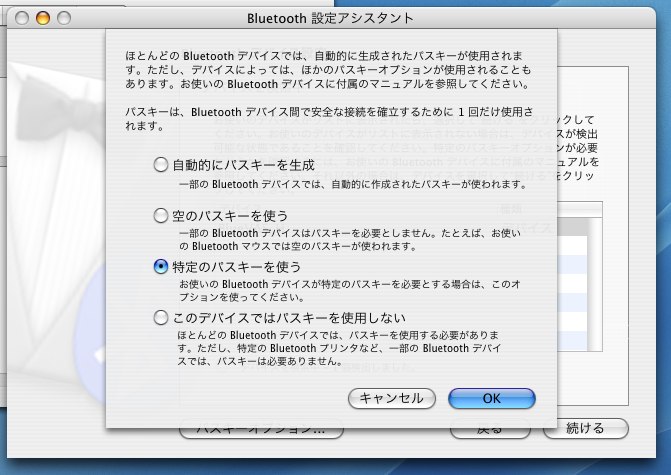Select the 自動的にパスキーを生成 radio button
Image resolution: width=671 pixels, height=475 pixels.
coord(160,165)
